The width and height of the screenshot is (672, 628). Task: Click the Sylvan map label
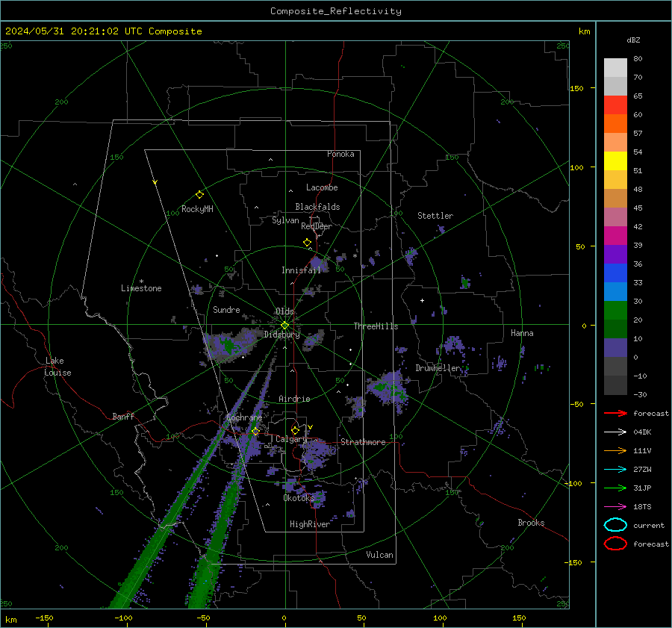pos(285,220)
